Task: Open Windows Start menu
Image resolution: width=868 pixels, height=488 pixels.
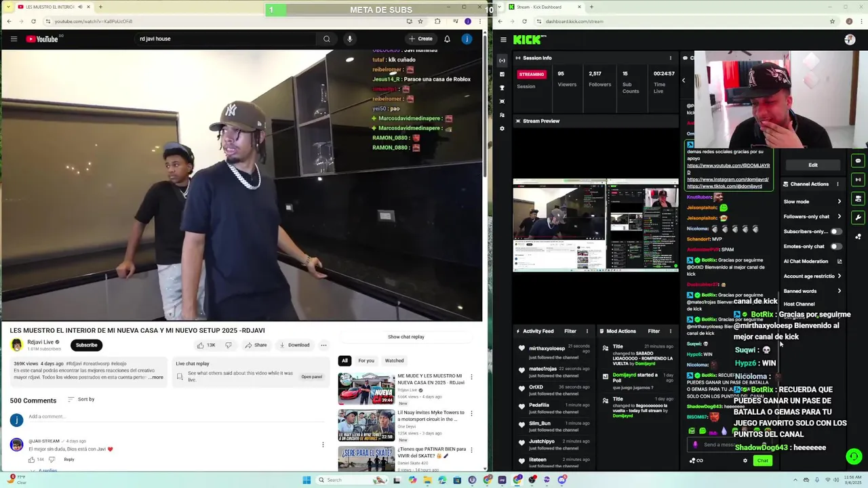Action: click(307, 480)
